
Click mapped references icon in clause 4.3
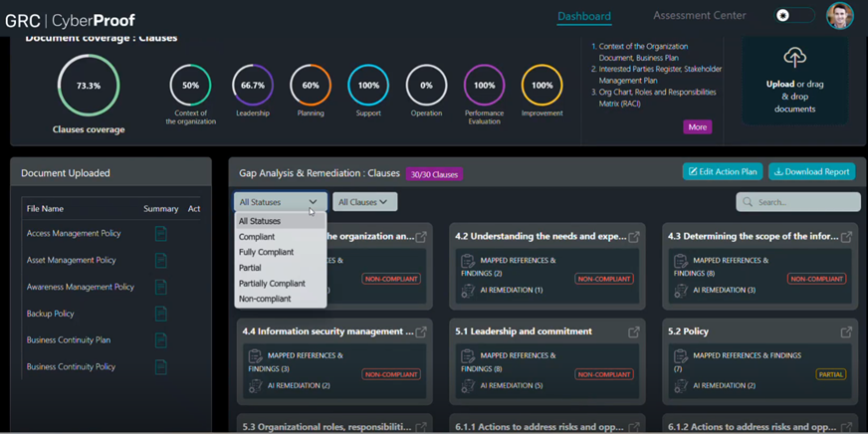point(680,261)
